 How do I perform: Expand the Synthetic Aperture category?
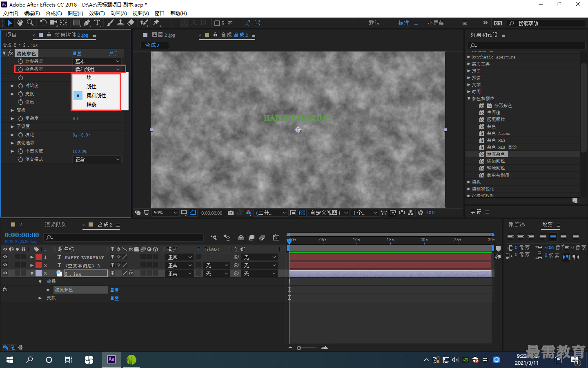coord(469,57)
